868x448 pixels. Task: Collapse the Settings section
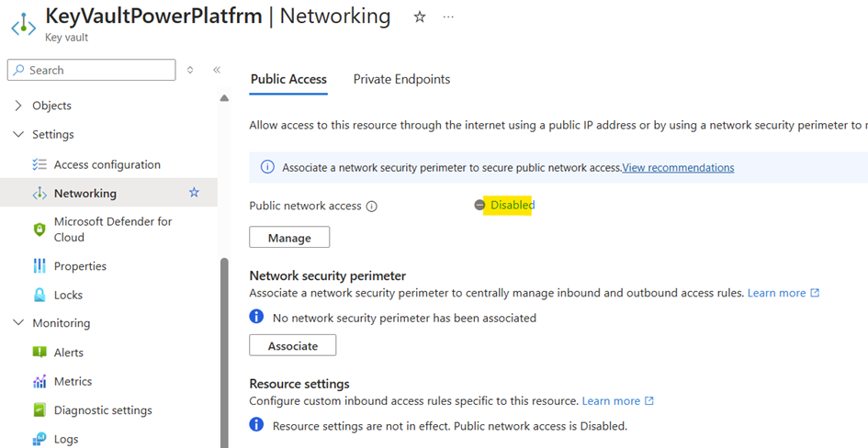click(x=18, y=134)
